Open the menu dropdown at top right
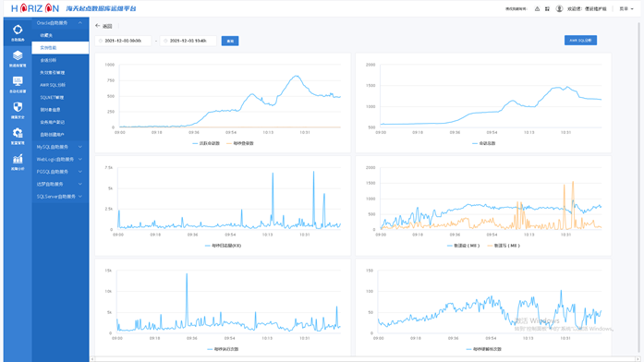This screenshot has width=644, height=362. pos(626,8)
